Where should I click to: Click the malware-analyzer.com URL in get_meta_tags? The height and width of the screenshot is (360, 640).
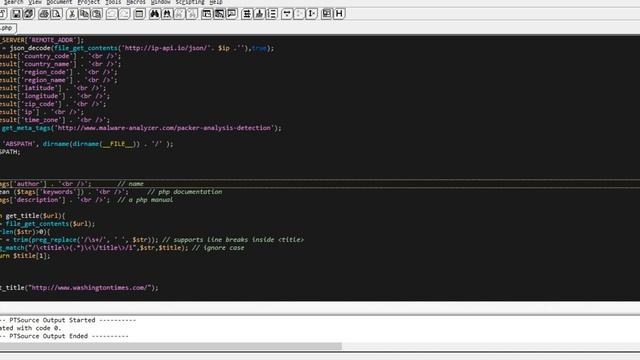click(164, 128)
